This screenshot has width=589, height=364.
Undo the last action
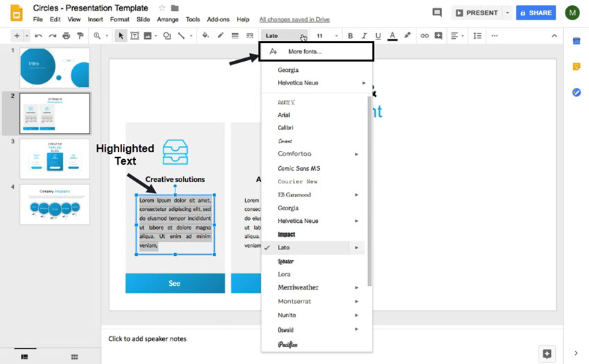click(x=38, y=36)
